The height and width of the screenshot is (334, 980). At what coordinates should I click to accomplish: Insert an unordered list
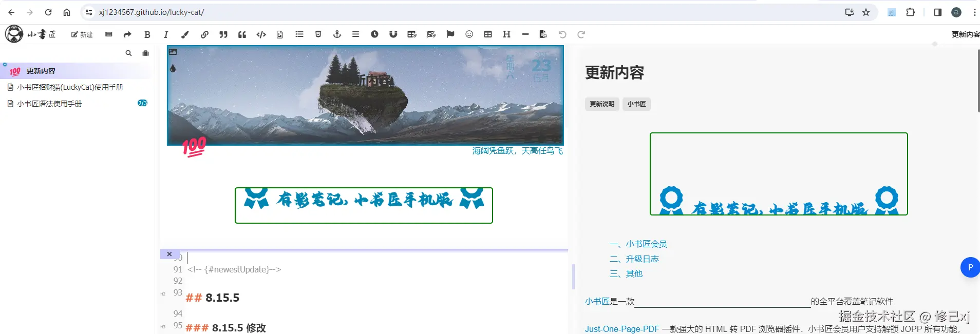(299, 34)
